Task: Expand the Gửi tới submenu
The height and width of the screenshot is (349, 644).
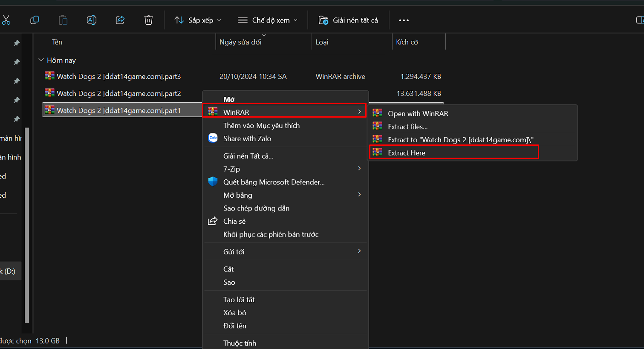Action: coord(285,251)
